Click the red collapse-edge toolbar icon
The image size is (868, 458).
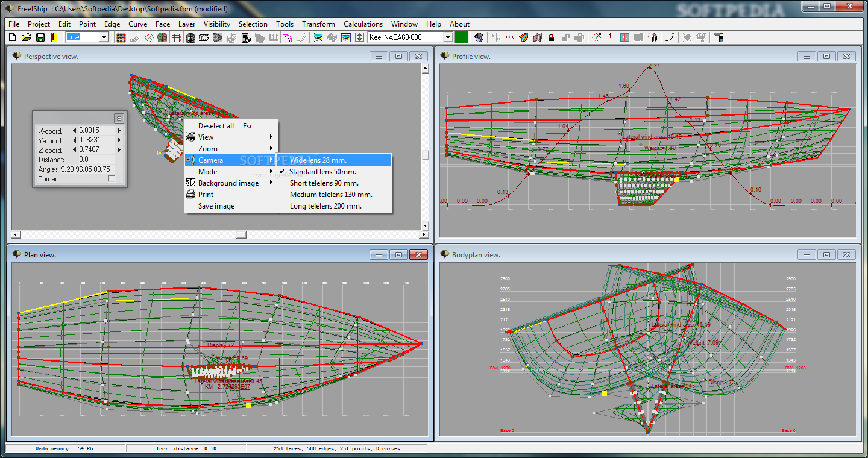509,37
